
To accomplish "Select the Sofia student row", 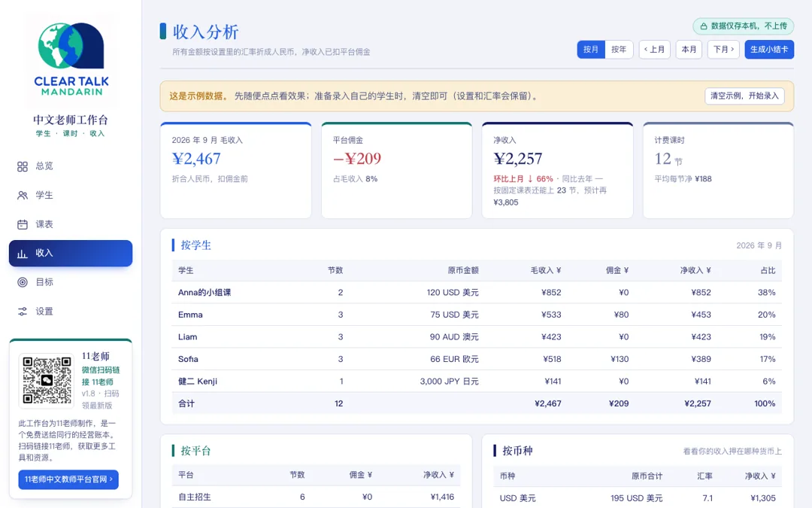I will click(x=477, y=359).
